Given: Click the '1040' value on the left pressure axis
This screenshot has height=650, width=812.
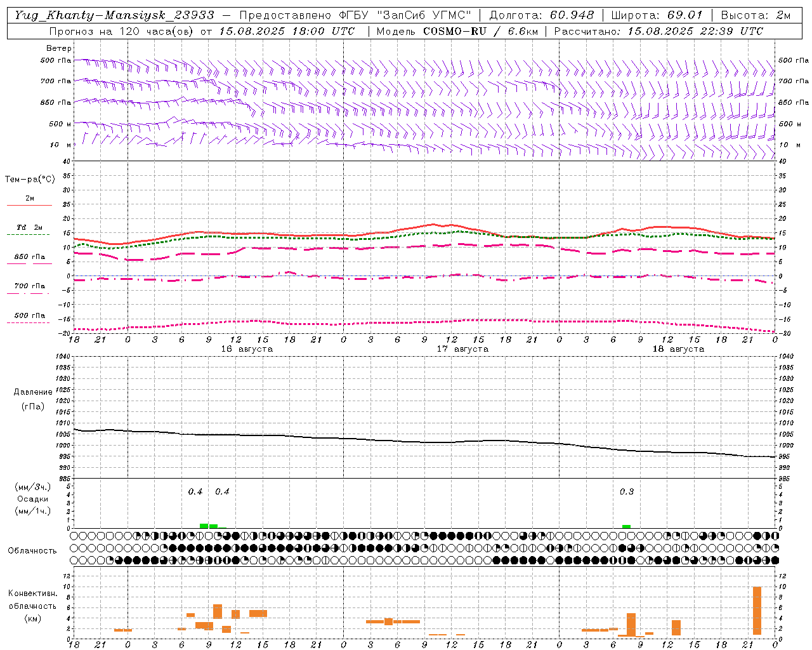Looking at the screenshot, I should click(x=62, y=357).
